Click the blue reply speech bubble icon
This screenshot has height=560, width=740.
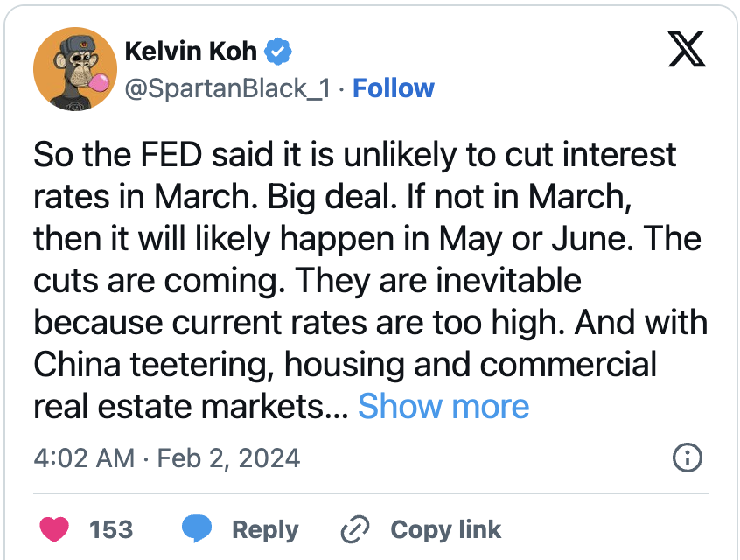[x=196, y=528]
